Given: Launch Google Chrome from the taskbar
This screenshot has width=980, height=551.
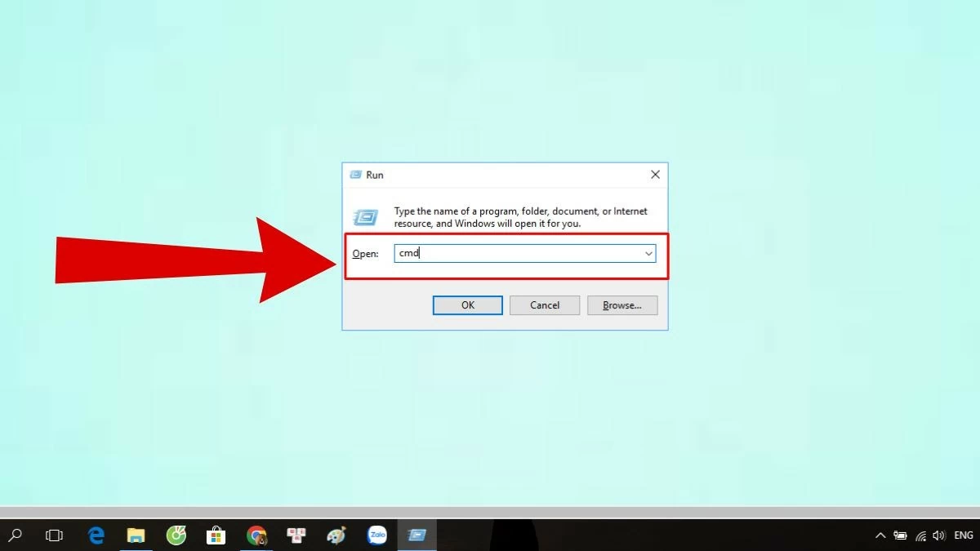Looking at the screenshot, I should pos(256,535).
